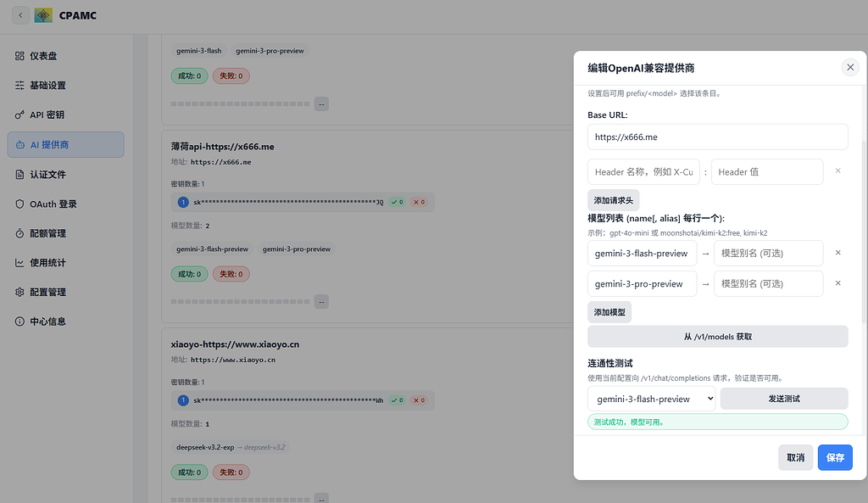Click the 添加模型 button
Screen dimensions: 868x503
click(x=609, y=312)
